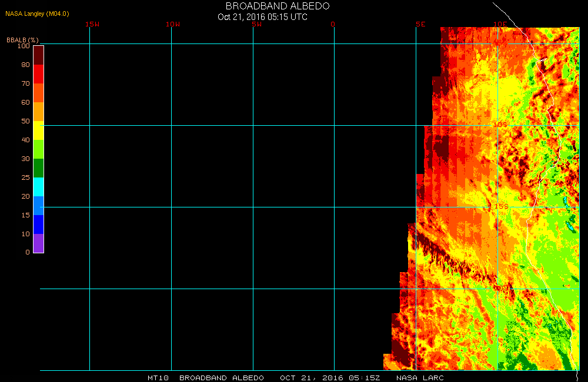This screenshot has height=382, width=588.
Task: Click the NASA LARC text in footer
Action: click(420, 377)
